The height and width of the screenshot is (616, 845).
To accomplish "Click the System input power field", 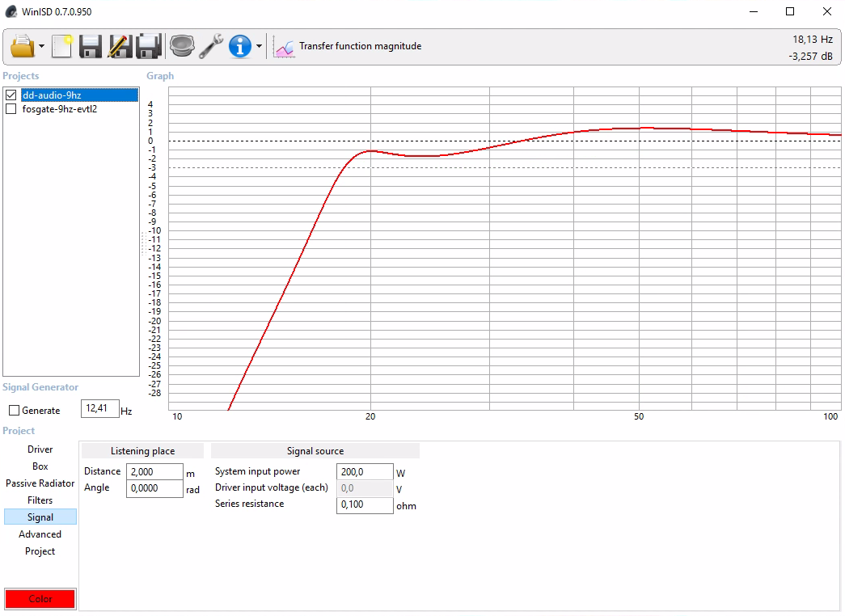I will (x=365, y=471).
